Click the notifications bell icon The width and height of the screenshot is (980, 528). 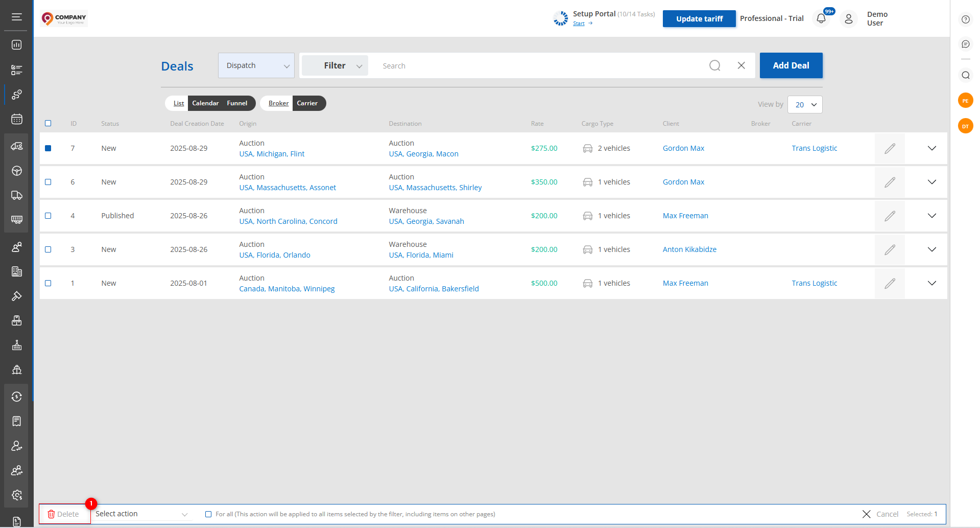click(x=821, y=19)
